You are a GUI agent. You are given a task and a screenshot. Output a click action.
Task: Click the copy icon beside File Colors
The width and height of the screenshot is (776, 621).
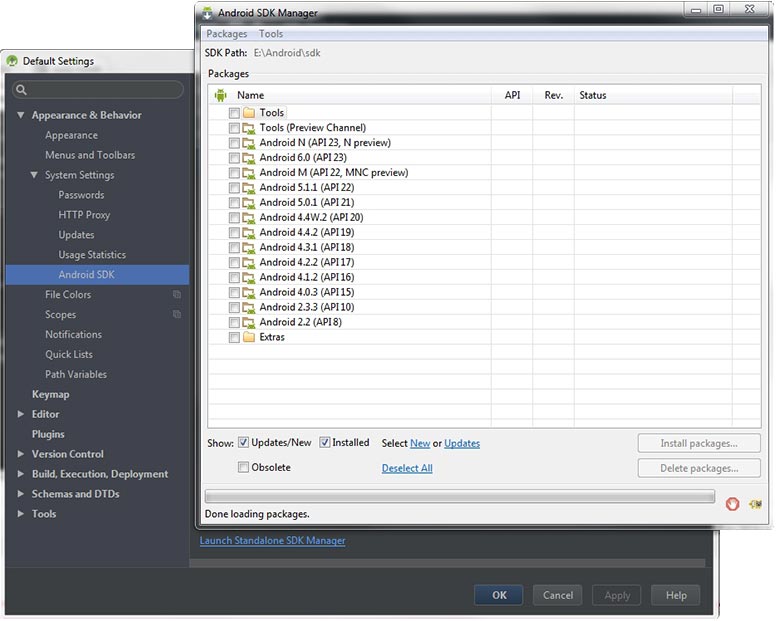[177, 294]
